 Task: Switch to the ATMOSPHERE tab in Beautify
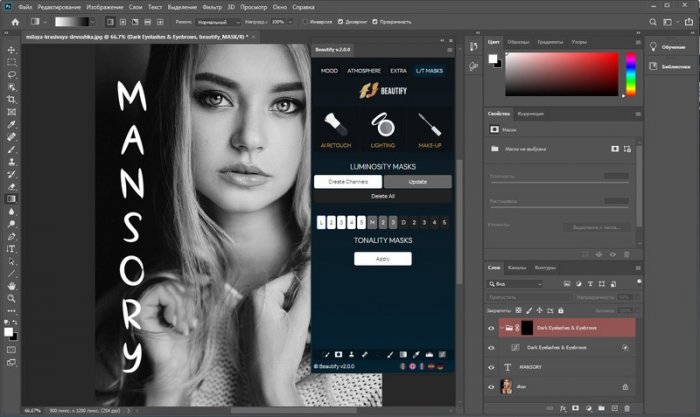pos(365,71)
